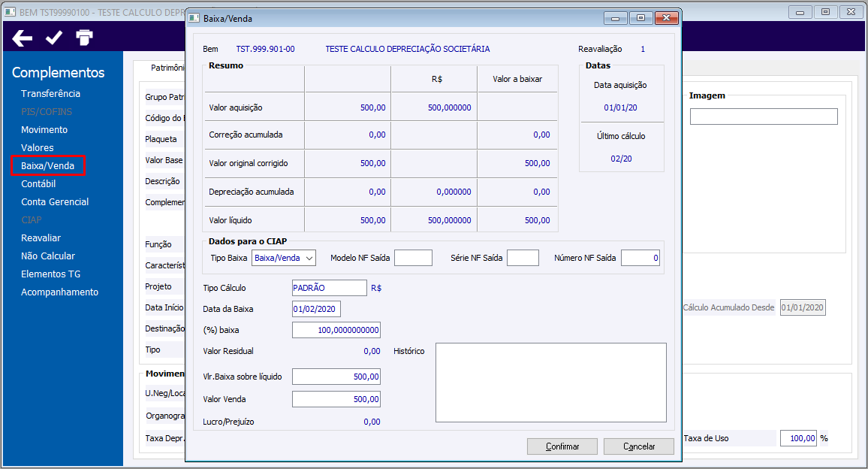Screen dimensions: 868x469
Task: Open Contábil in the sidebar
Action: [38, 184]
